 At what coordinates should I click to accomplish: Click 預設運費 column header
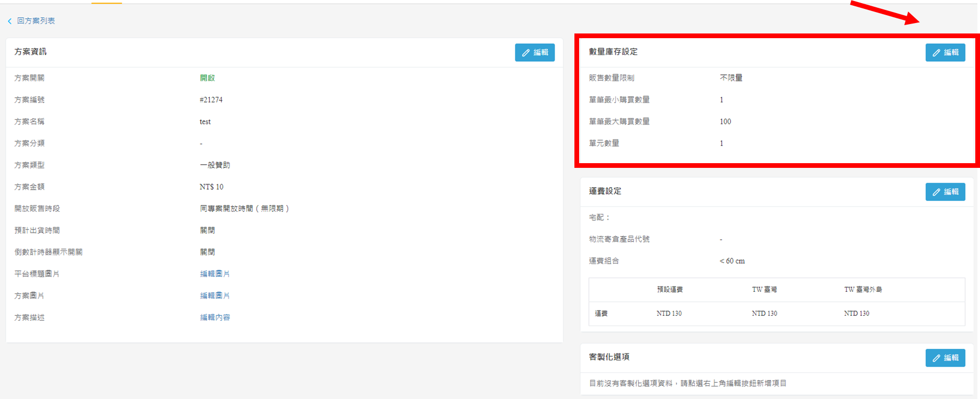click(670, 290)
